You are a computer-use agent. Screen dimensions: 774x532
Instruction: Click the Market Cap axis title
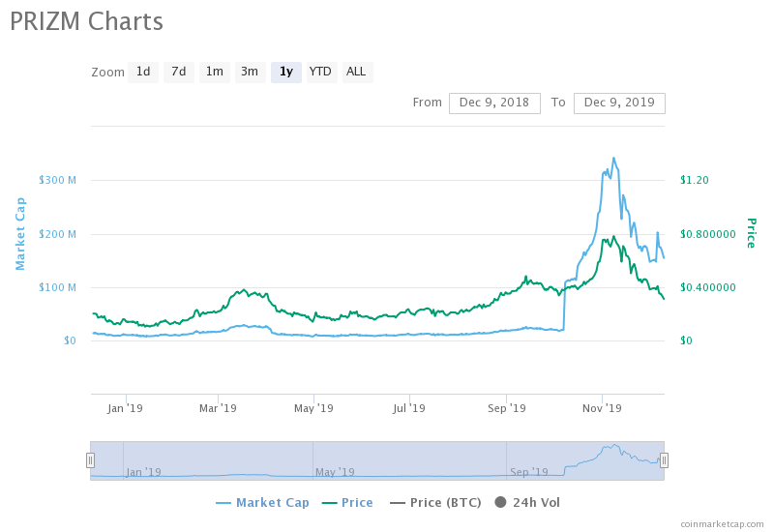20,233
